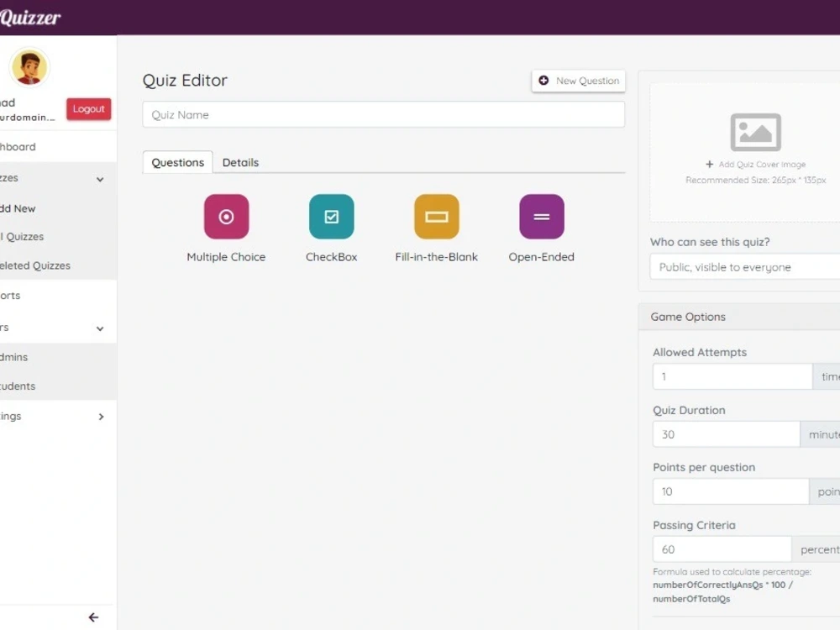Open the Quizzer logo in the header
Image resolution: width=840 pixels, height=630 pixels.
point(29,17)
